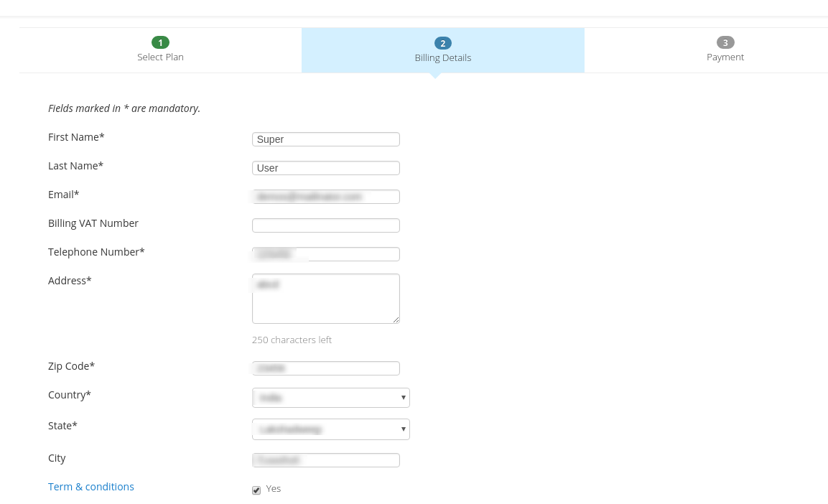Grab the Address textarea resize handle
Screen dimensions: 828x504
point(396,319)
